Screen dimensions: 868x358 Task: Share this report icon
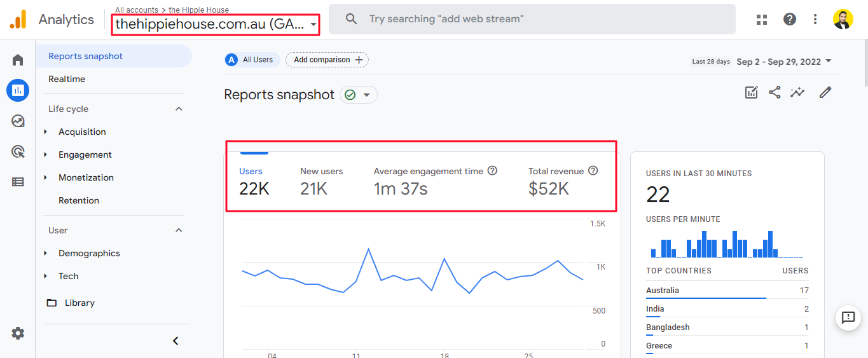point(775,92)
